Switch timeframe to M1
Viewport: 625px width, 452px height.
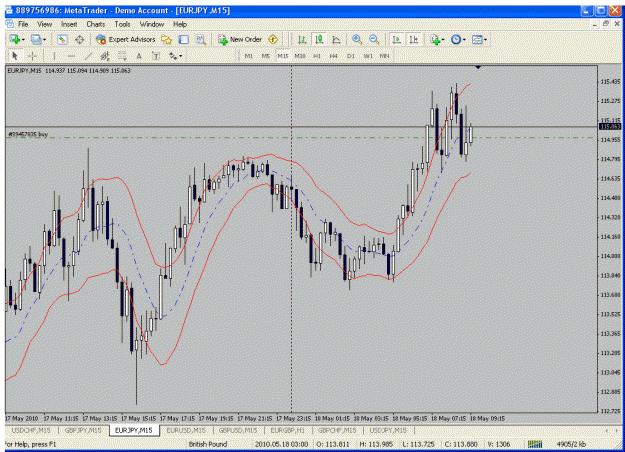tap(249, 56)
